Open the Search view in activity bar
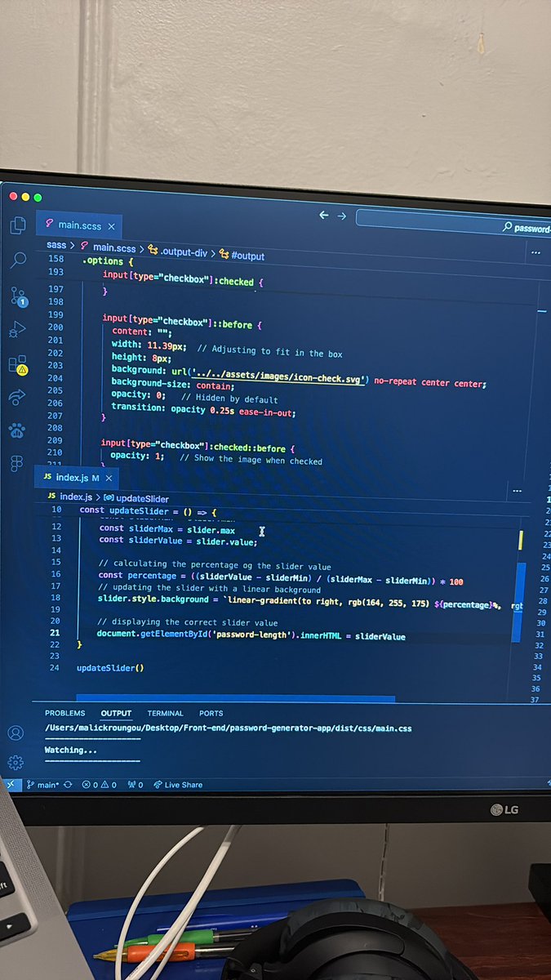 18,261
